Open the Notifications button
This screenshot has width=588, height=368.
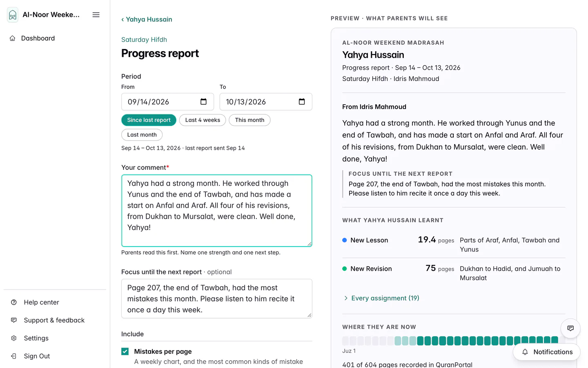(x=547, y=352)
